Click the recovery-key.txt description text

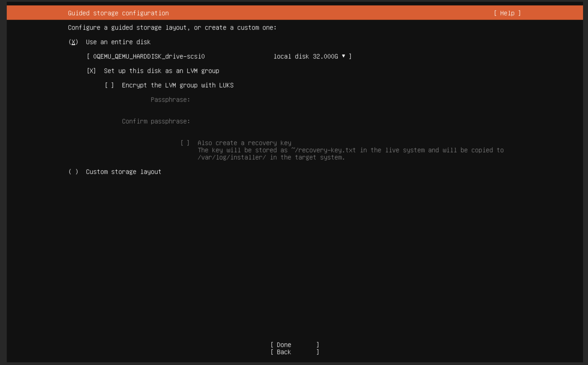point(351,150)
